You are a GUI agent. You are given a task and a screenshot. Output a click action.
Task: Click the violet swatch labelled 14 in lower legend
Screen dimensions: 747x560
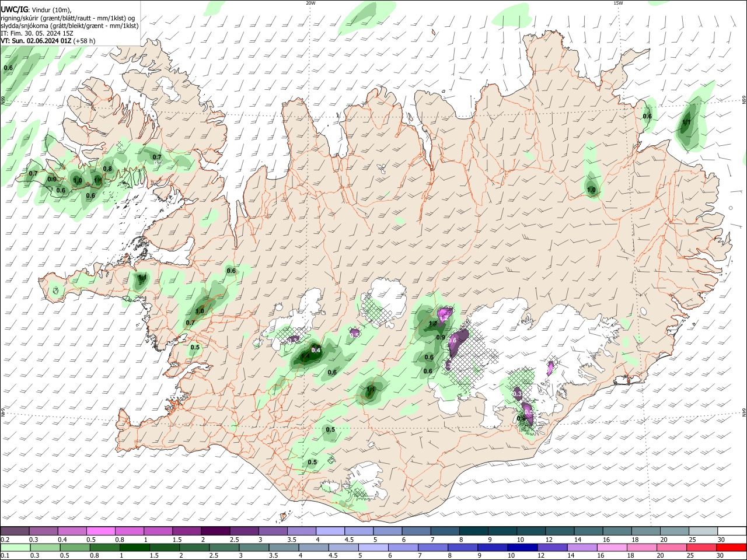click(x=581, y=547)
